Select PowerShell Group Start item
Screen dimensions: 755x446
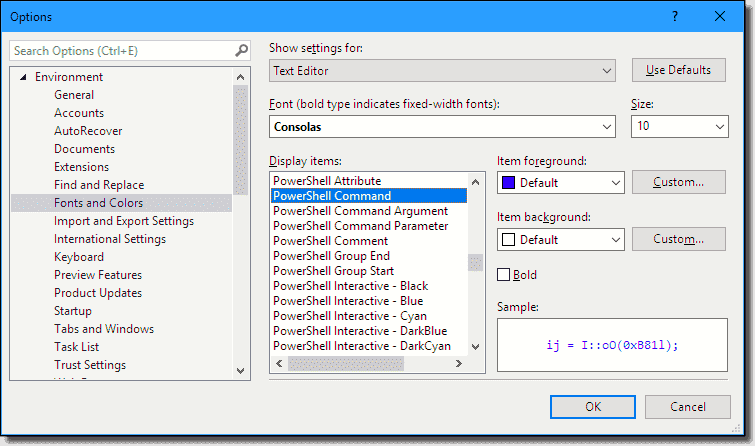click(x=368, y=271)
